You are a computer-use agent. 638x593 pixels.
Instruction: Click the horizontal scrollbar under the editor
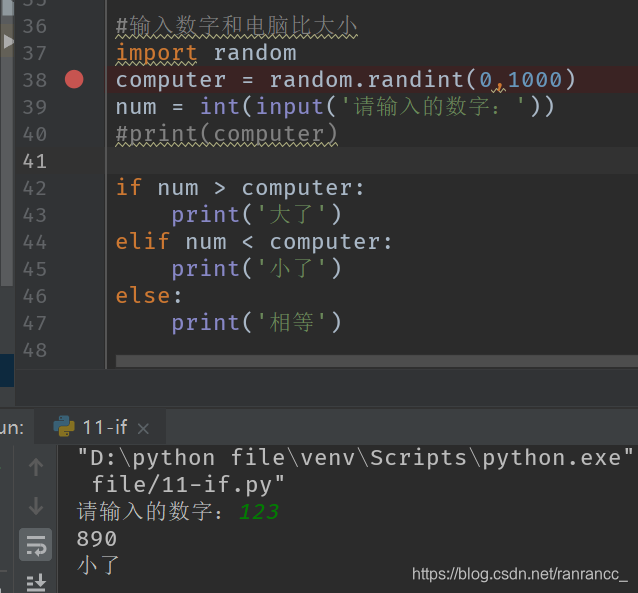click(x=376, y=361)
